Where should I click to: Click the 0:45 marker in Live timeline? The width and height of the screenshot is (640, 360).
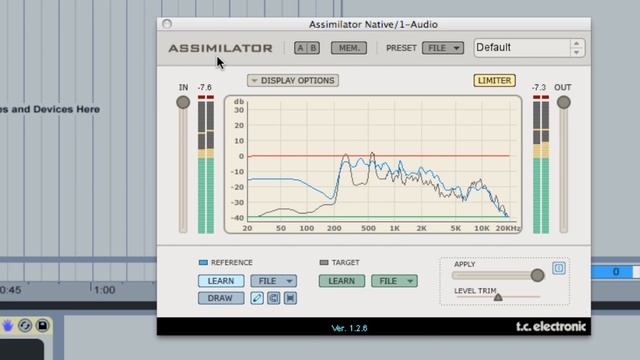10,290
